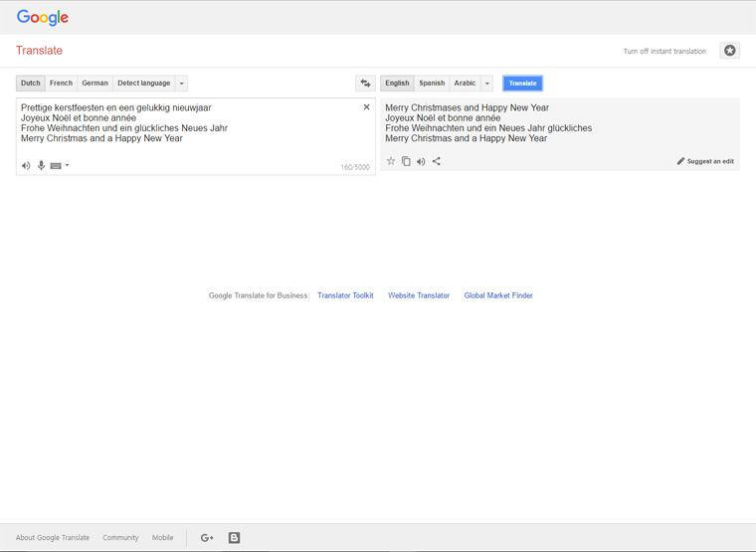Open Blogger icon in footer
756x552 pixels.
click(235, 537)
